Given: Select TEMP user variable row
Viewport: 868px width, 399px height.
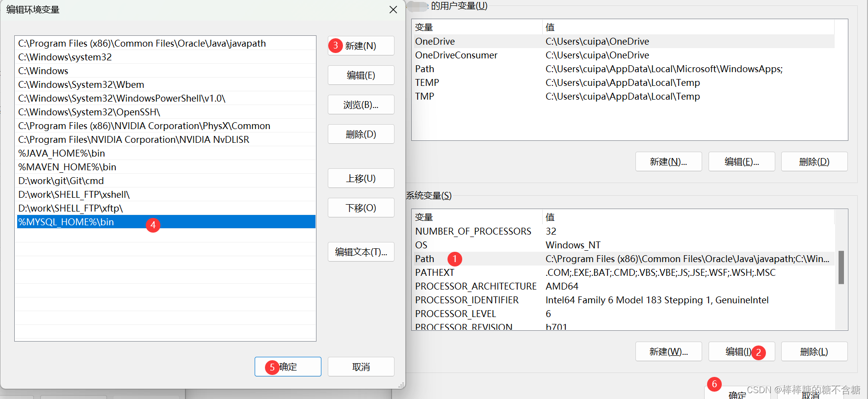Looking at the screenshot, I should pos(623,82).
